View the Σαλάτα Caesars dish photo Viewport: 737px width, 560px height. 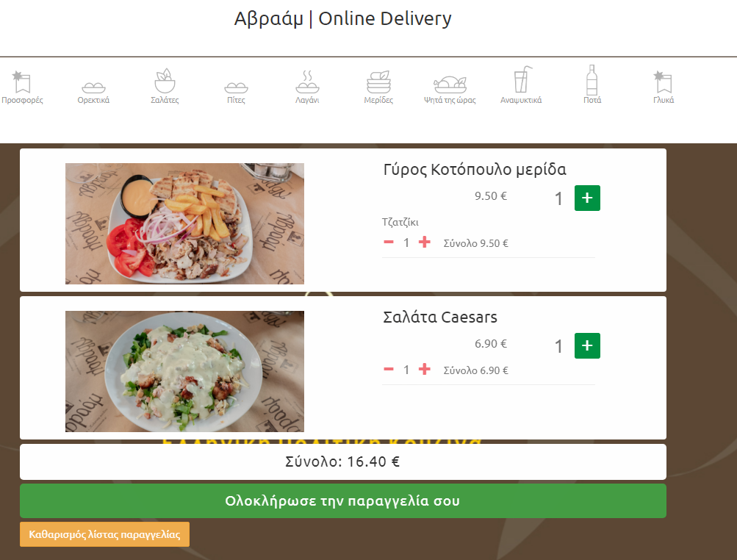[x=184, y=371]
